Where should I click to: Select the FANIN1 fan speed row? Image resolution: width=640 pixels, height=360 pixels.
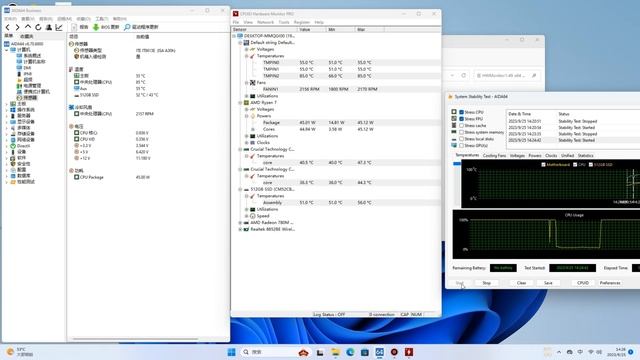(x=337, y=89)
